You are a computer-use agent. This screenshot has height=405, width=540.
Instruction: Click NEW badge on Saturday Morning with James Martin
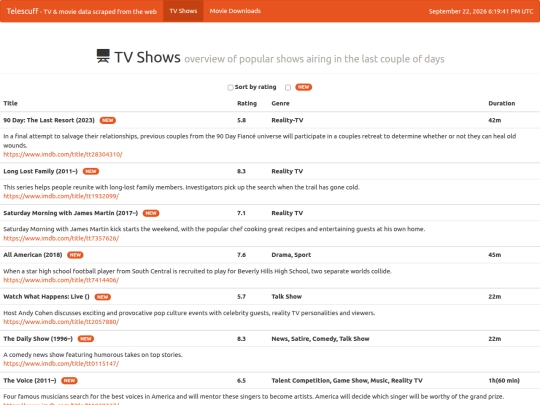[151, 213]
